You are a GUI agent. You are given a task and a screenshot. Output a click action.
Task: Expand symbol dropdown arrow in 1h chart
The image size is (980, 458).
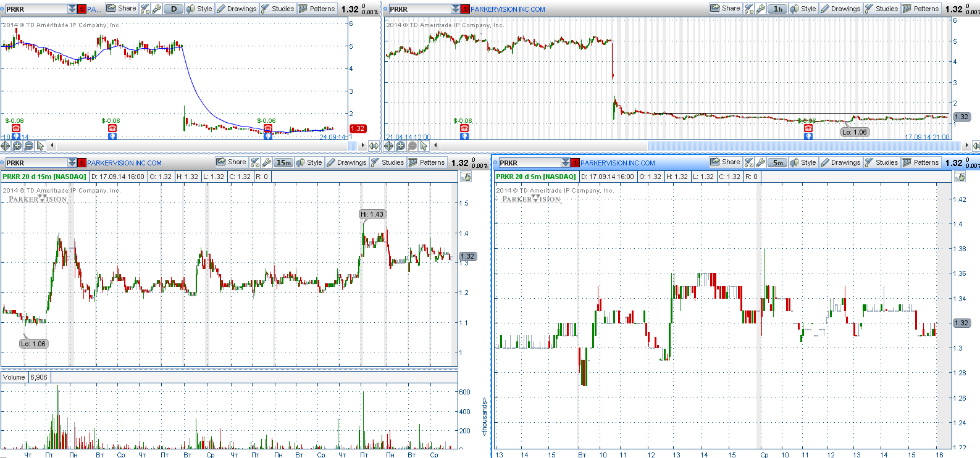pos(456,9)
